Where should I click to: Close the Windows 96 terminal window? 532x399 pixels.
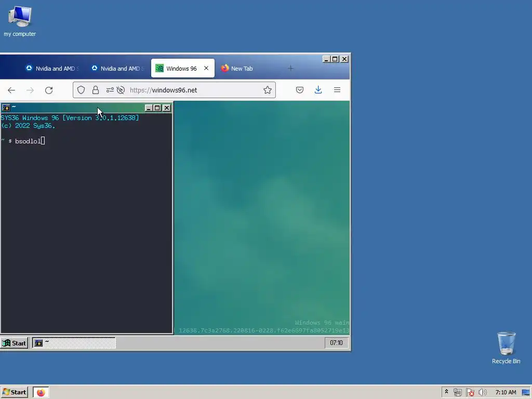(167, 108)
